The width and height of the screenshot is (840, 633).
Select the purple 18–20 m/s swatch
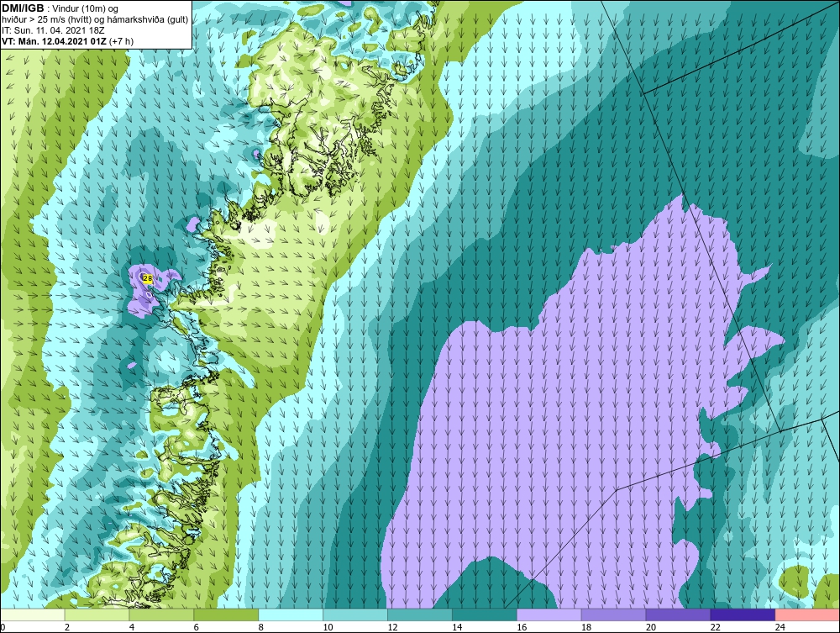click(x=613, y=615)
